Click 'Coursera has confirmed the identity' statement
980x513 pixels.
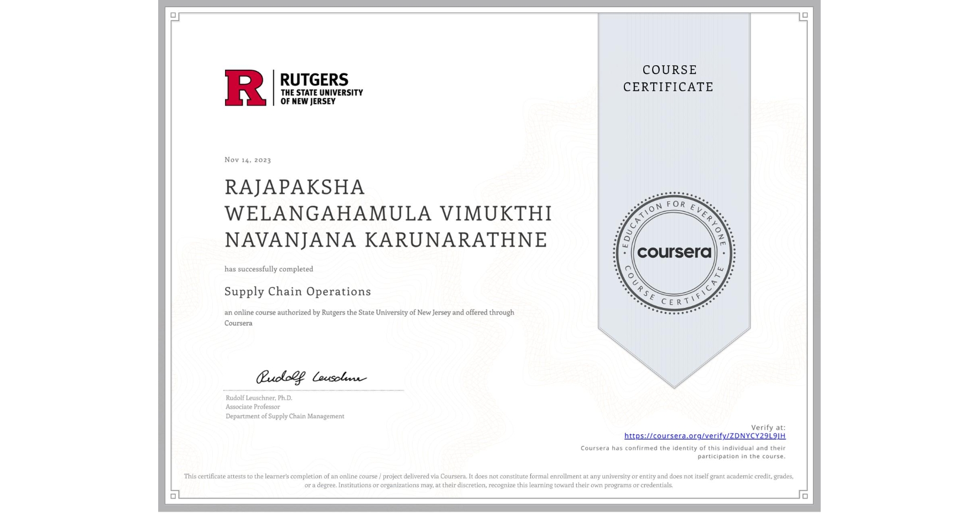[x=683, y=452]
